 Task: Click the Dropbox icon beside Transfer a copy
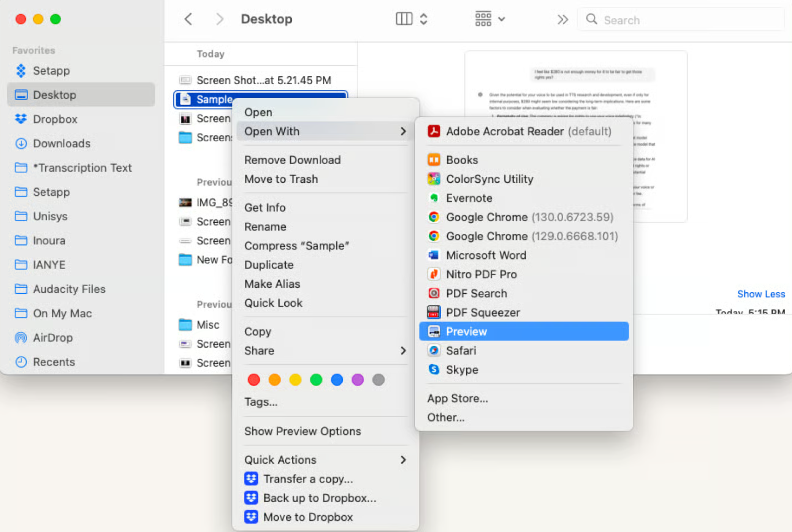click(251, 479)
